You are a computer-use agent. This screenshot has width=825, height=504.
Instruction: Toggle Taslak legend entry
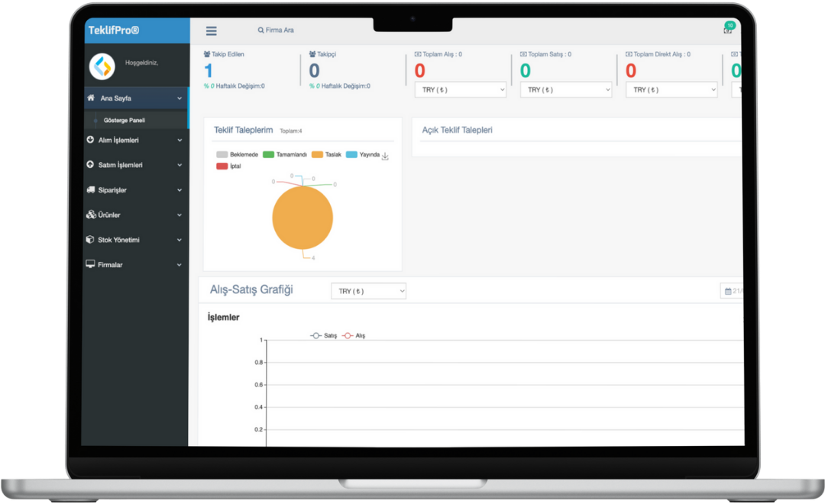pos(327,155)
